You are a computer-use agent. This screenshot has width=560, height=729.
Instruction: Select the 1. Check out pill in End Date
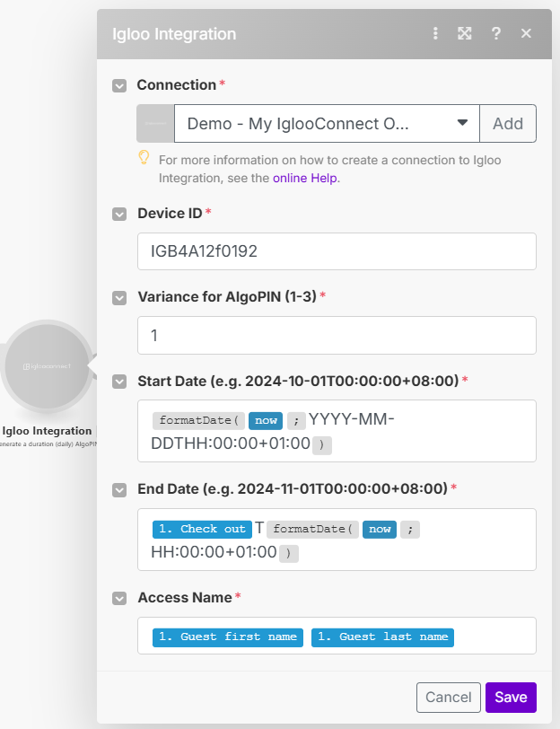tap(202, 529)
